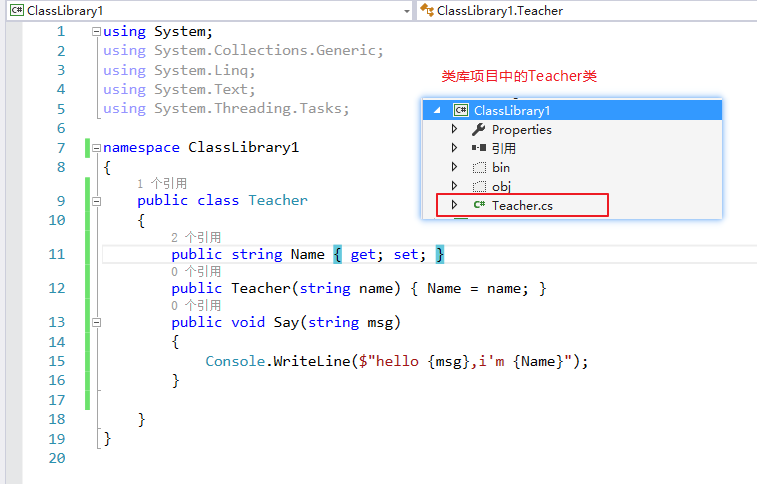Collapse the Teacher class outline at line 9
The width and height of the screenshot is (757, 484).
tap(96, 201)
